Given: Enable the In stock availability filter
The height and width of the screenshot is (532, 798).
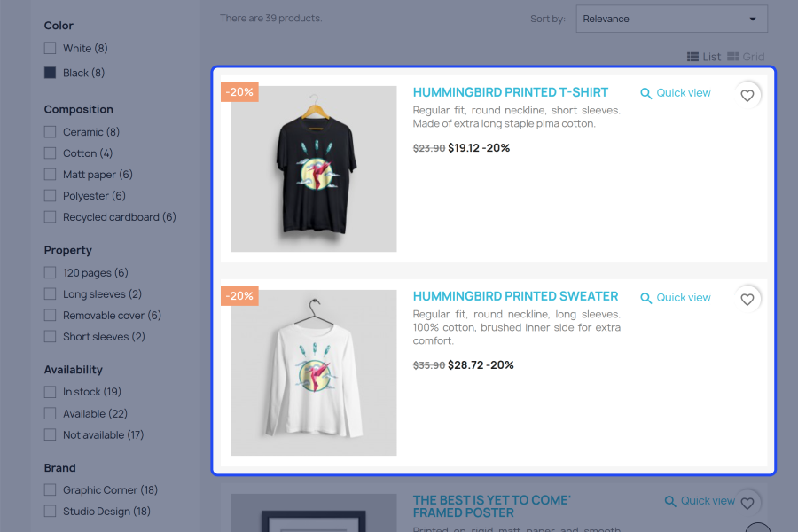Looking at the screenshot, I should [50, 392].
